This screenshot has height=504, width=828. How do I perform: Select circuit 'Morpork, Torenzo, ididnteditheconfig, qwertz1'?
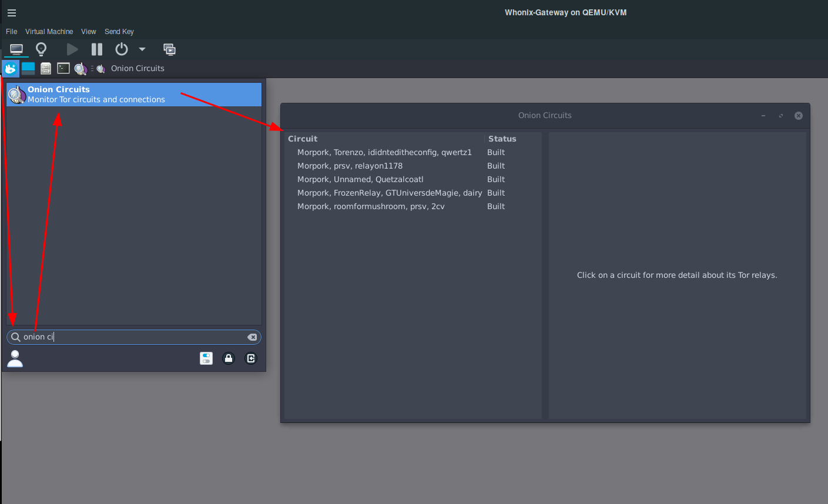[x=384, y=153]
